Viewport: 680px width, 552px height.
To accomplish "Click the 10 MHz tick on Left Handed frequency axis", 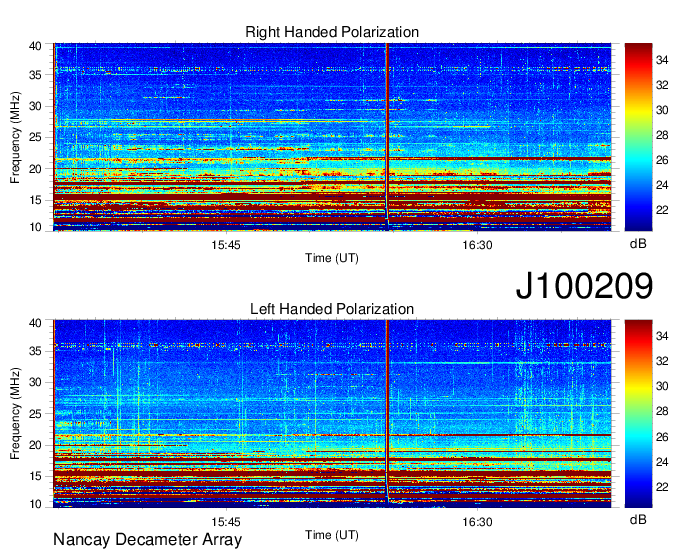I will pyautogui.click(x=35, y=504).
